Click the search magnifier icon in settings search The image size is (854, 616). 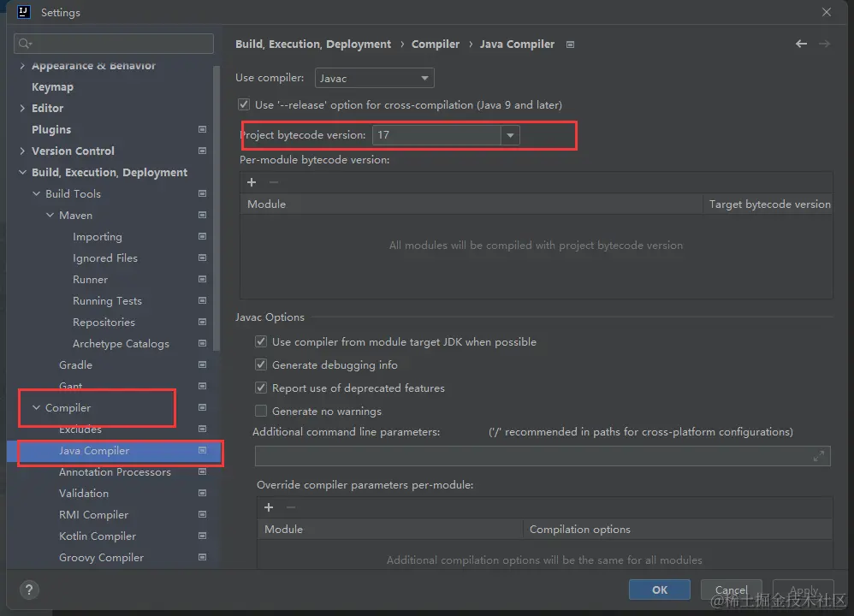point(24,44)
